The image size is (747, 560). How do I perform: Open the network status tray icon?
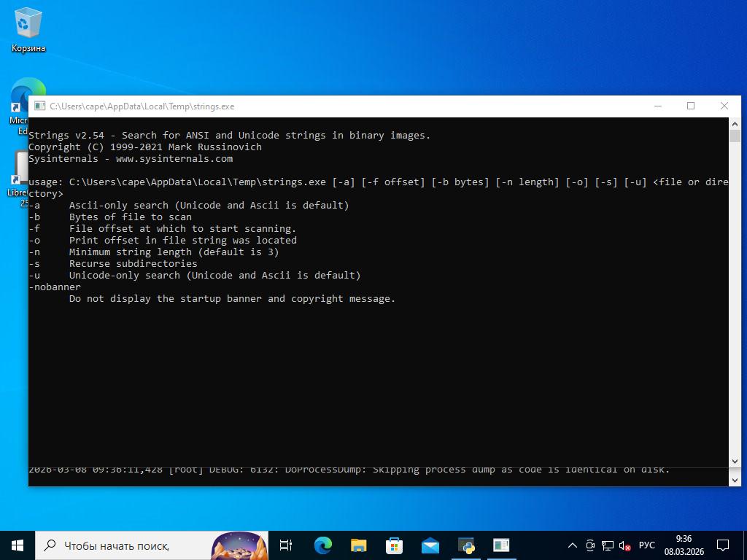point(607,545)
